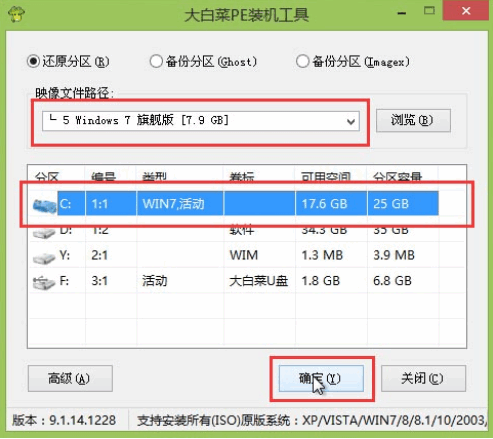Click the WIM volume label cell
This screenshot has width=493, height=439.
244,255
